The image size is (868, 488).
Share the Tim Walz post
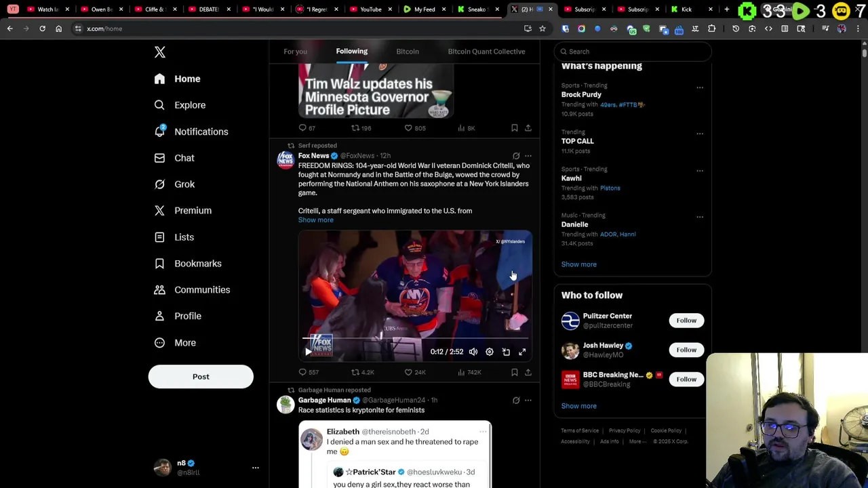(x=528, y=128)
